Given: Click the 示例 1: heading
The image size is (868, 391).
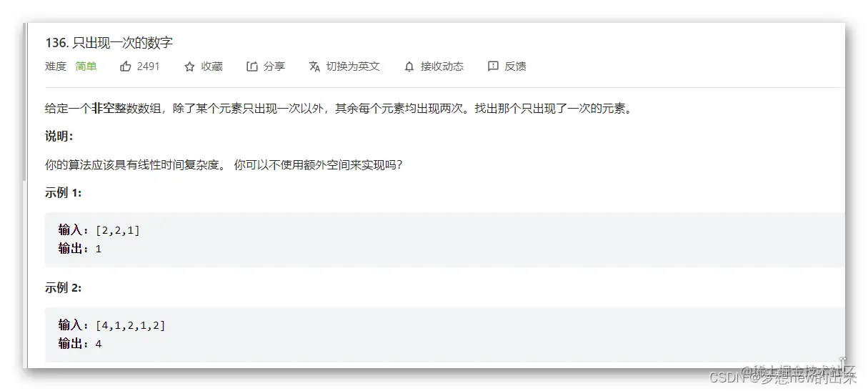Looking at the screenshot, I should tap(63, 192).
